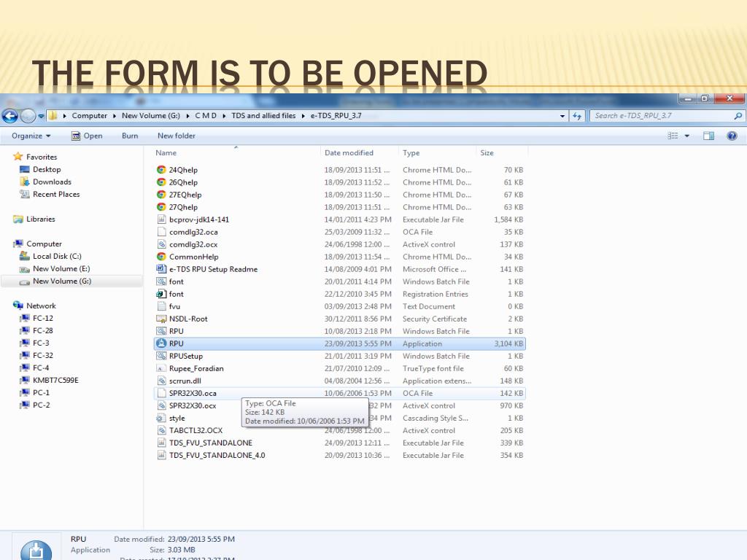Select New Volume (G:) breadcrumb segment
This screenshot has width=747, height=560.
pyautogui.click(x=150, y=116)
